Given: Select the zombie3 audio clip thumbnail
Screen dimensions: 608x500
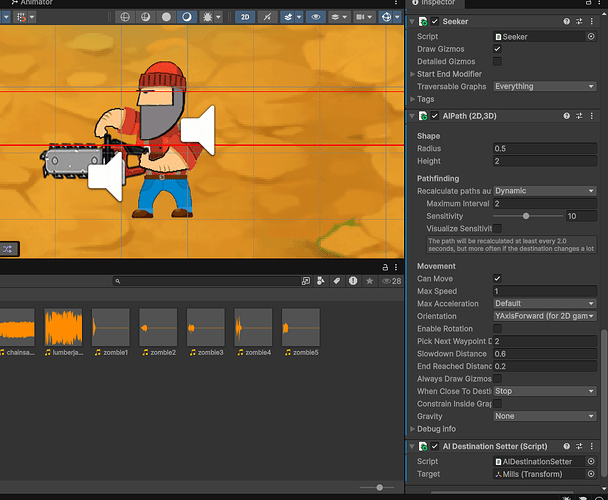Looking at the screenshot, I should tap(205, 327).
